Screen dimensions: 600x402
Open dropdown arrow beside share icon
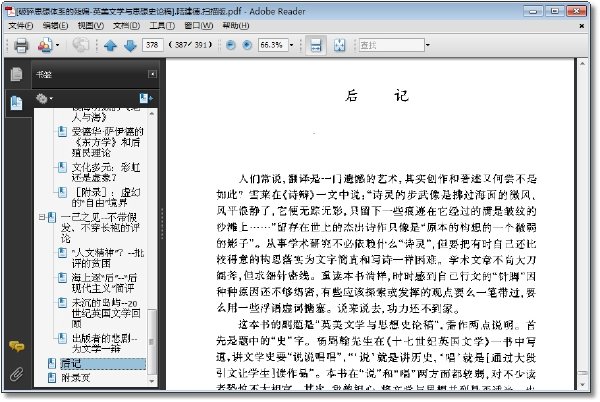57,45
